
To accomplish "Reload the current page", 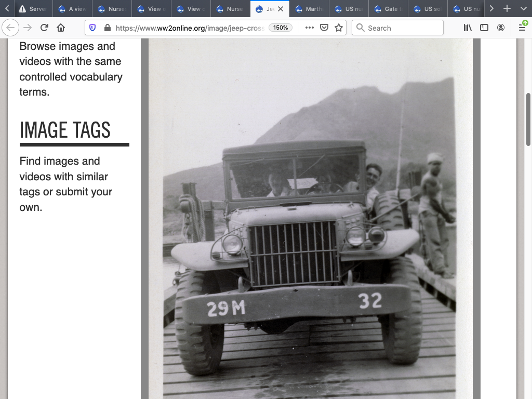I will [x=45, y=28].
